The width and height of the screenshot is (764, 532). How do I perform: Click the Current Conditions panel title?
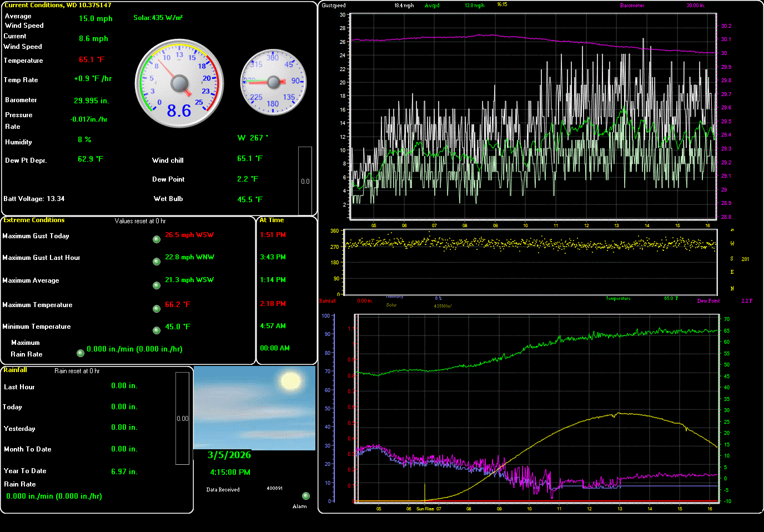[x=58, y=5]
